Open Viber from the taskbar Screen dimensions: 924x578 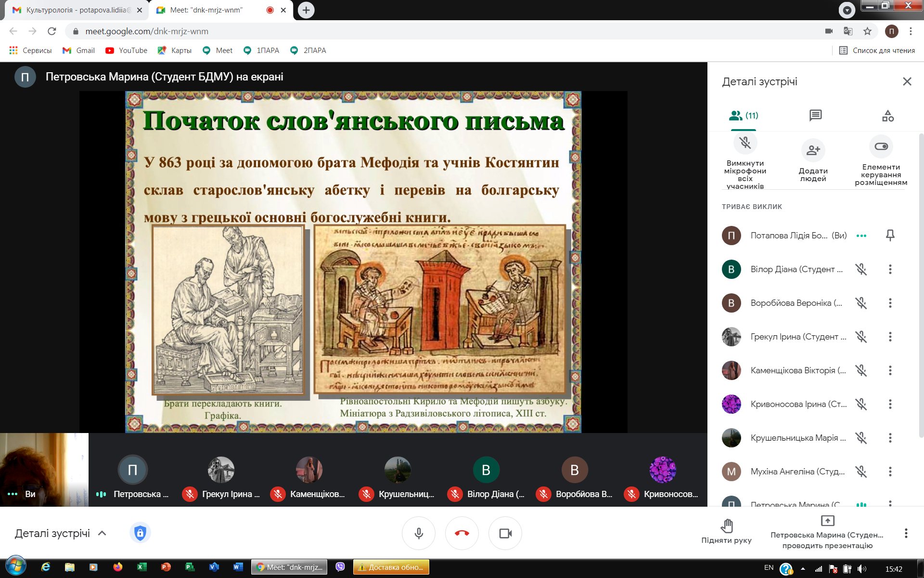coord(340,567)
